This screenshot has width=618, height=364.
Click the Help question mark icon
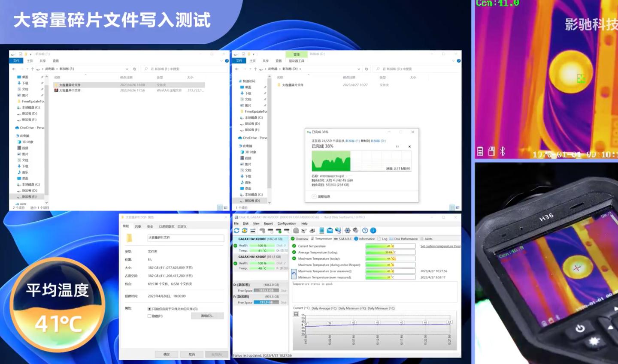tap(364, 230)
